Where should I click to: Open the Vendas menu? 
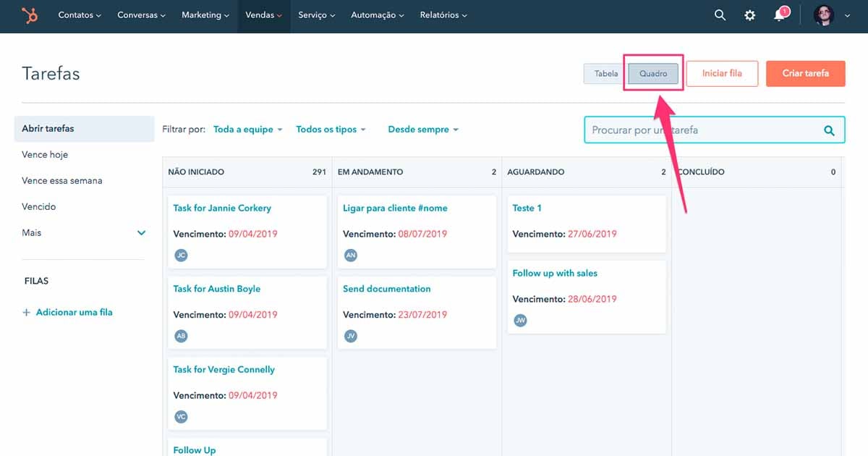[x=264, y=15]
